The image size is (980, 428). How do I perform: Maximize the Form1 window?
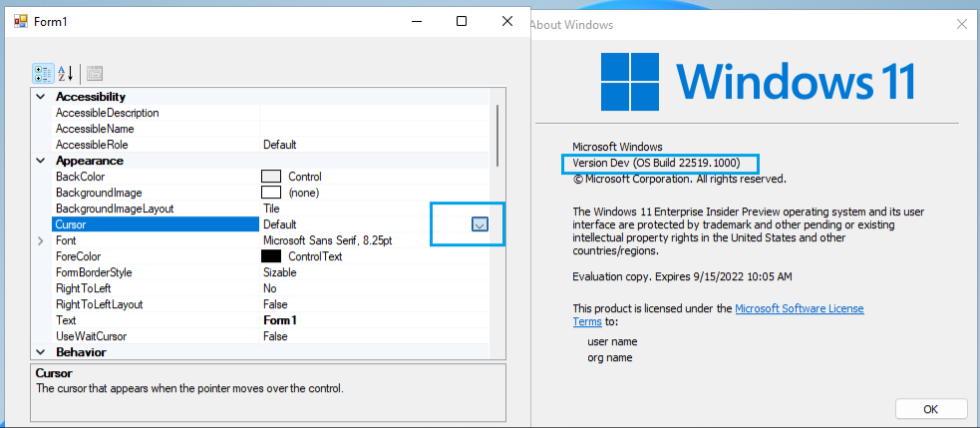tap(462, 21)
